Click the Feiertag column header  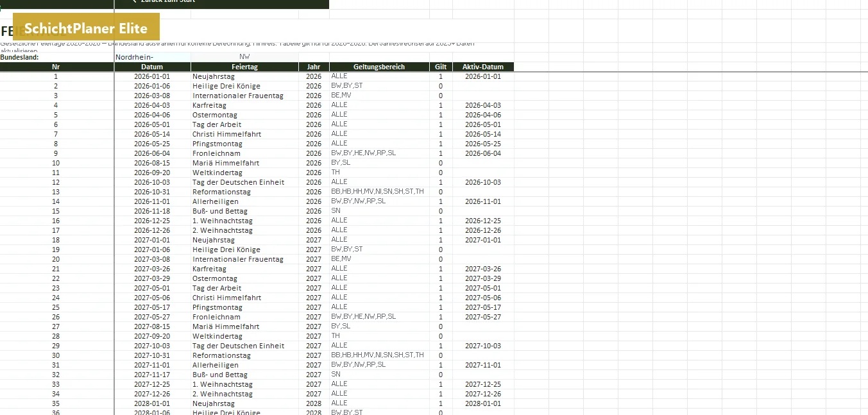(x=244, y=67)
